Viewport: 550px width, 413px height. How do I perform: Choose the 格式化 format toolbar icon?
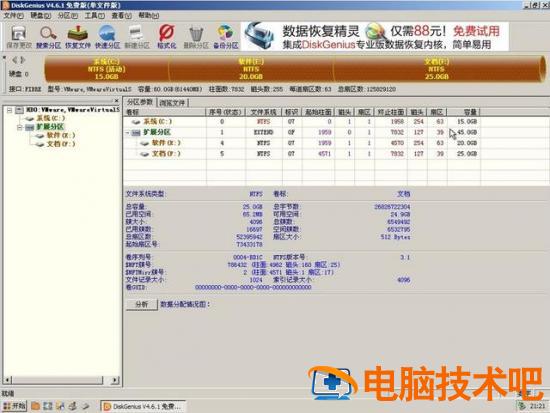coord(167,37)
